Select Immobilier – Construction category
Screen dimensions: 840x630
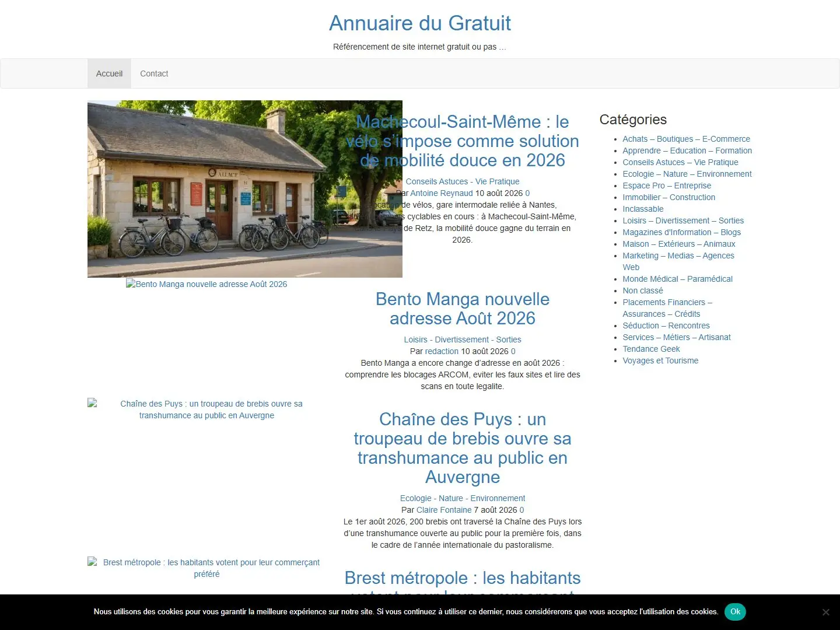pos(668,197)
